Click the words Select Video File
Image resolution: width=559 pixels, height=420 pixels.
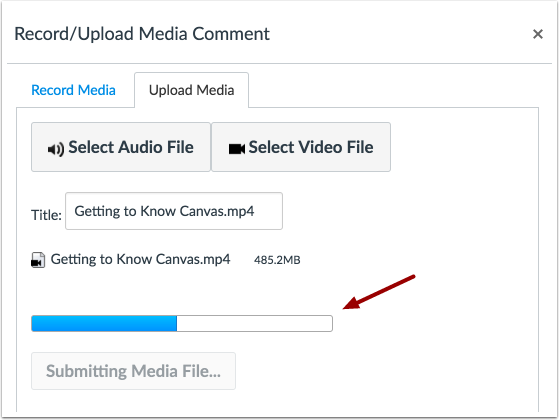pyautogui.click(x=311, y=147)
